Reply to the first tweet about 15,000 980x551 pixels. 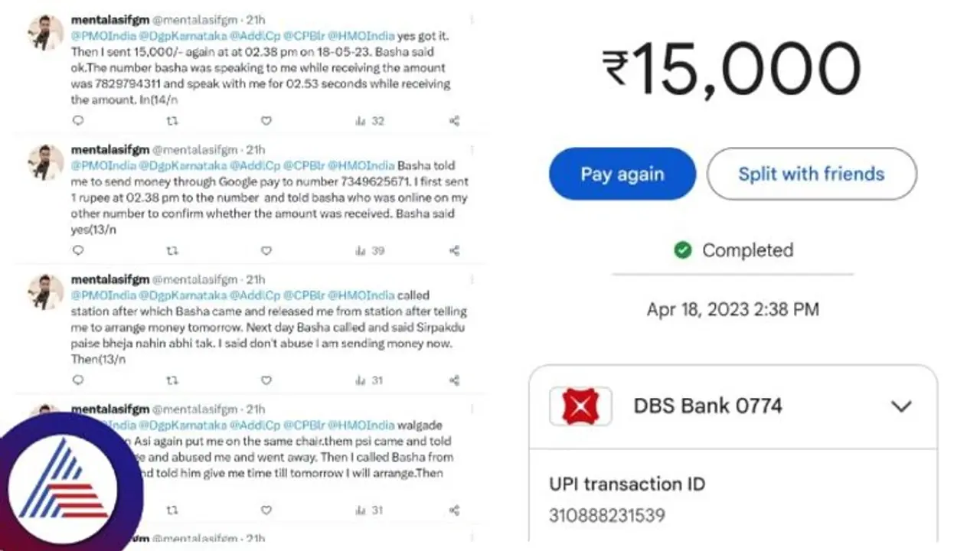pos(77,121)
